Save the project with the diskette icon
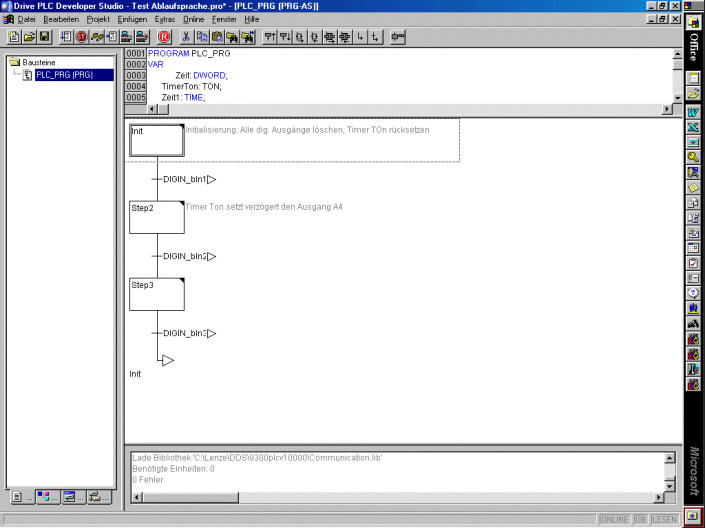 [x=44, y=37]
